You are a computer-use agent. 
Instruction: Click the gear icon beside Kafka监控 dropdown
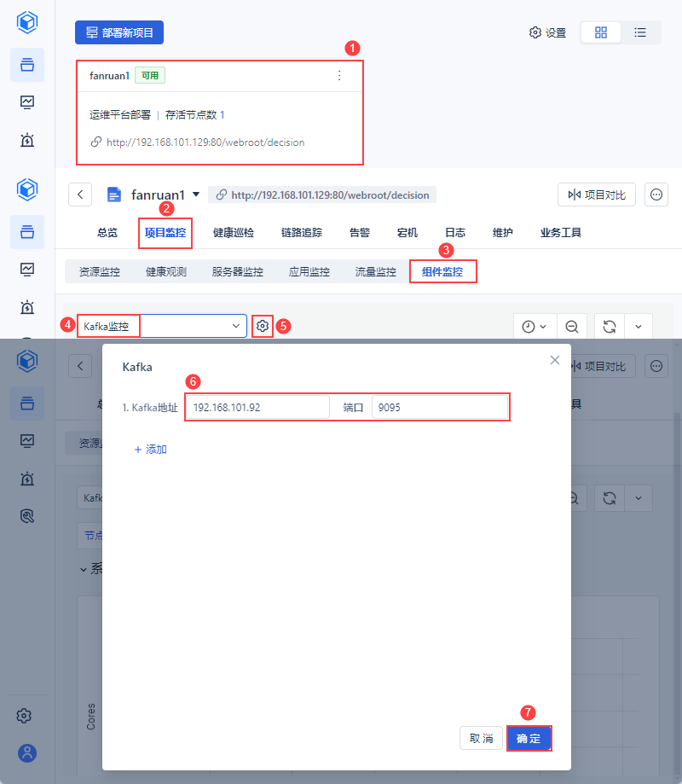click(263, 326)
